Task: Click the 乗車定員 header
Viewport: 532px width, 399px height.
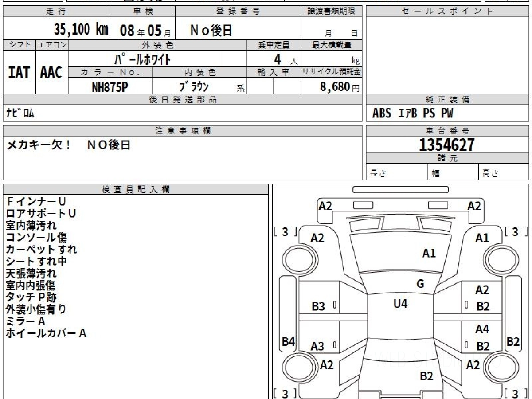Action: click(274, 45)
